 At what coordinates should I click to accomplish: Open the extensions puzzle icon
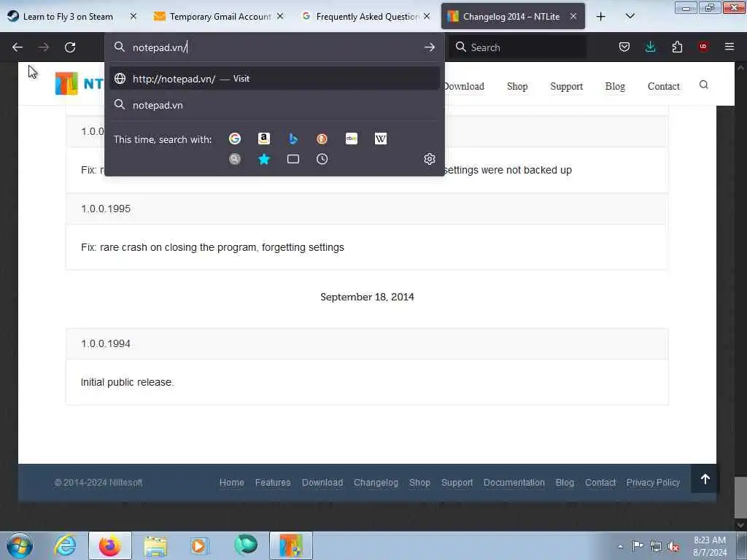677,47
